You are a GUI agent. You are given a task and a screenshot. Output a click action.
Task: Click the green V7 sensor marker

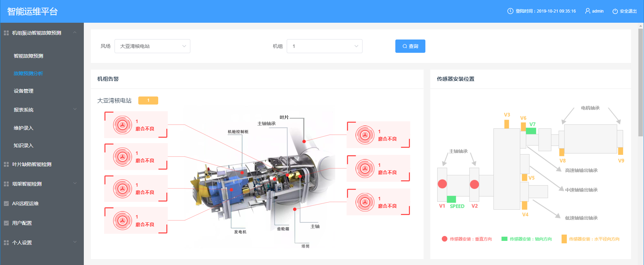[531, 131]
